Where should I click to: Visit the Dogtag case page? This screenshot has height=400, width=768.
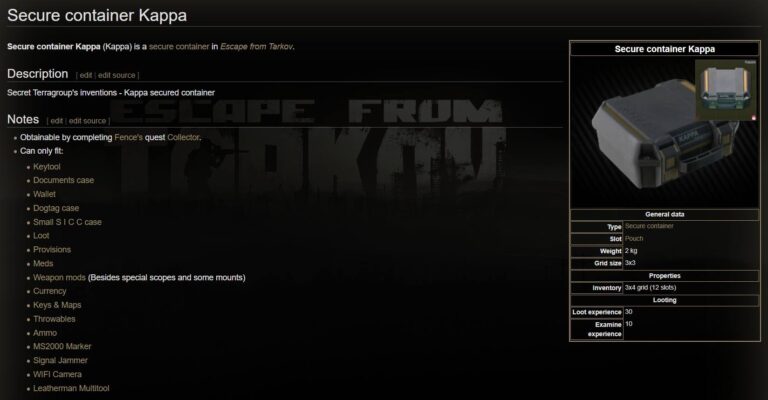56,208
